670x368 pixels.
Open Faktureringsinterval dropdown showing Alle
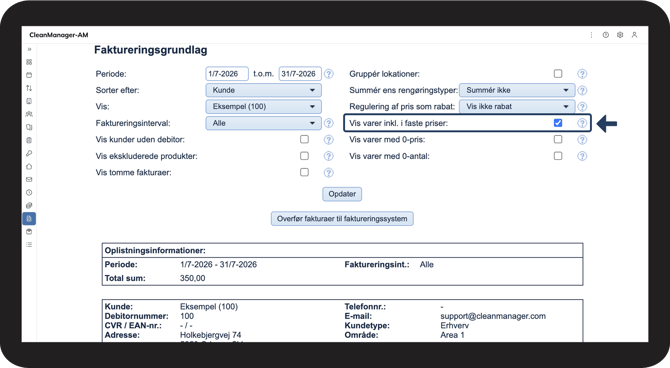coord(264,123)
